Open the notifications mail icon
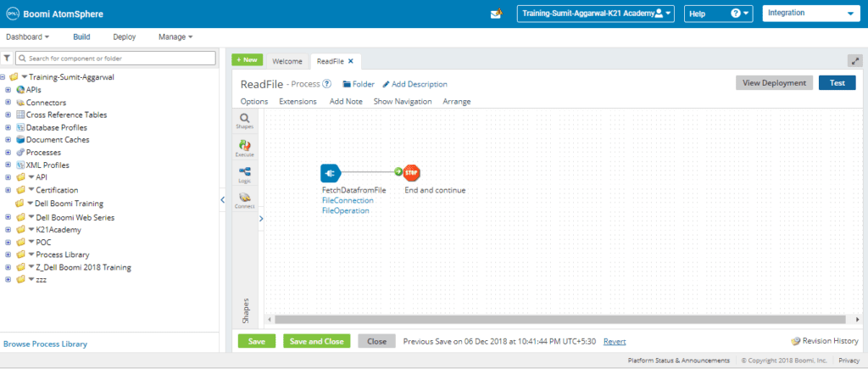 pyautogui.click(x=496, y=14)
